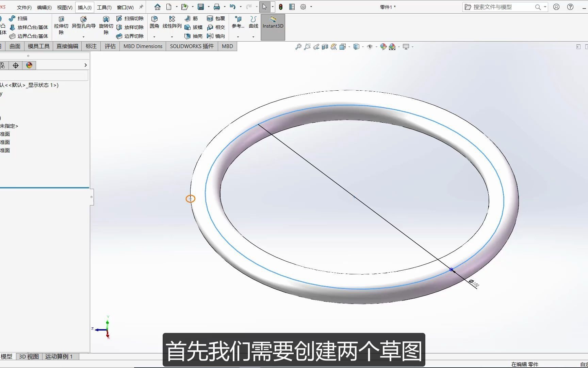Select the 扫描 (Swept Boss) tool

click(x=21, y=18)
